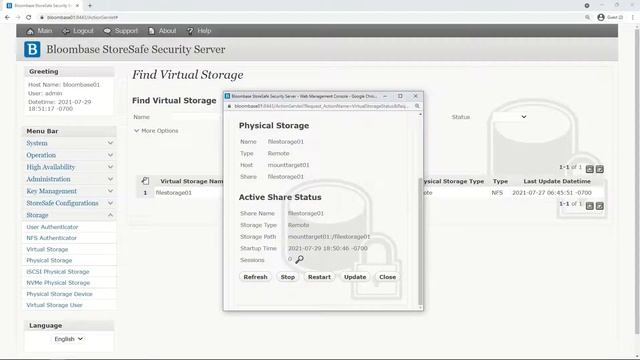Click the Restart button in the popup

(319, 277)
